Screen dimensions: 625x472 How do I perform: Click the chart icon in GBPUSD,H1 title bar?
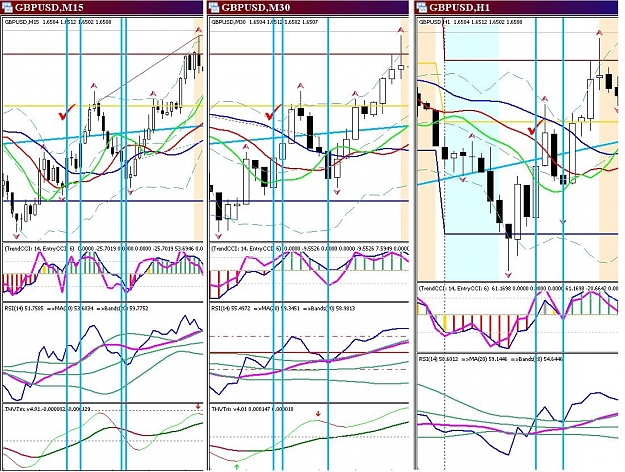422,7
